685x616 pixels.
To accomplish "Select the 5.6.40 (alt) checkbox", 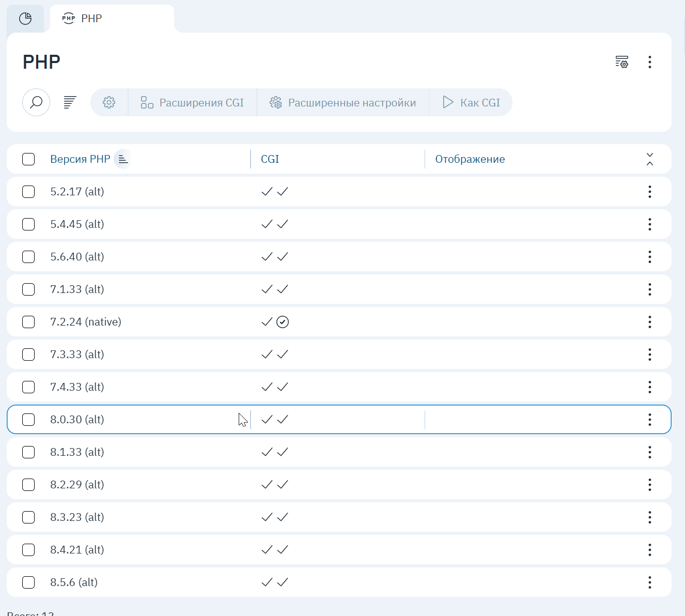I will click(28, 257).
